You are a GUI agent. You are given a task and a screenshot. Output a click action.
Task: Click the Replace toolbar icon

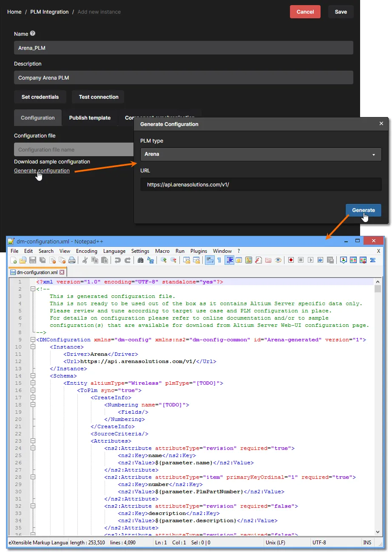pyautogui.click(x=150, y=260)
